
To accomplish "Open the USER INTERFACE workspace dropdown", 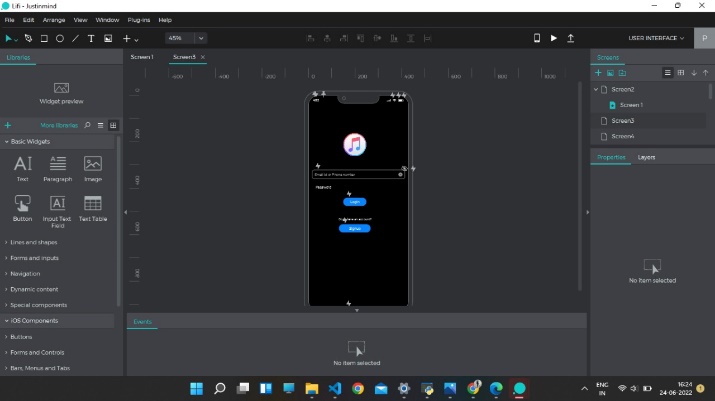I will [x=656, y=38].
